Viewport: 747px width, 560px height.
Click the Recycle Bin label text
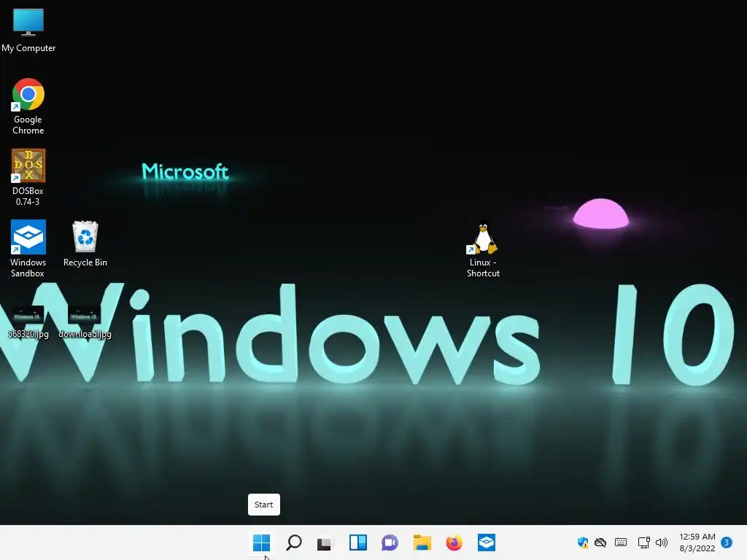85,262
